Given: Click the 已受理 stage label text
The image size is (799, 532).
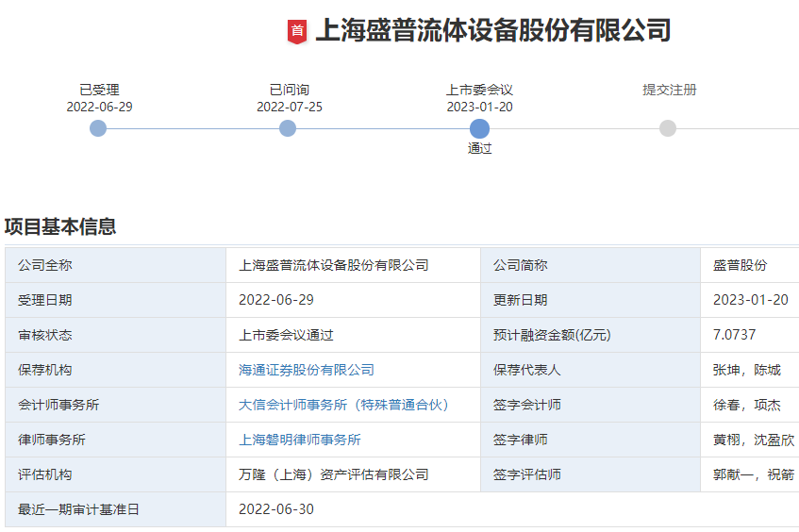Looking at the screenshot, I should pos(99,90).
